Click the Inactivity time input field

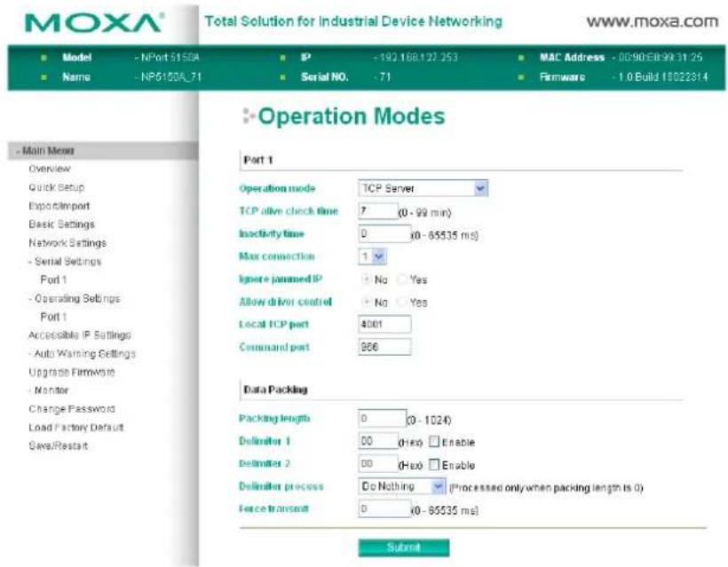384,234
